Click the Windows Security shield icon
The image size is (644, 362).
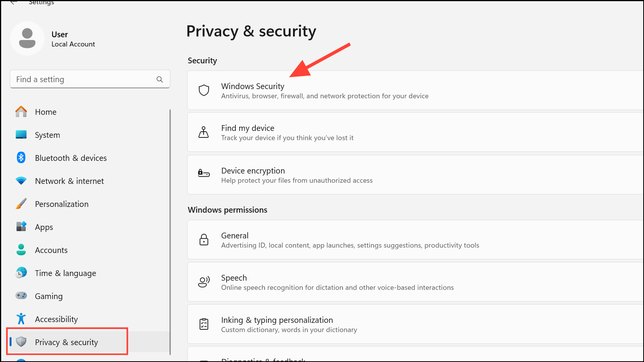[204, 90]
